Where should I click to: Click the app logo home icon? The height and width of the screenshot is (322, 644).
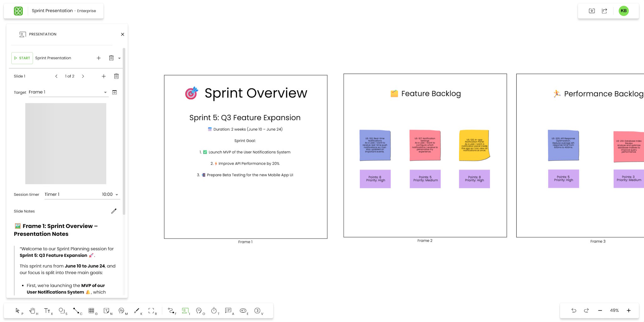coord(18,11)
